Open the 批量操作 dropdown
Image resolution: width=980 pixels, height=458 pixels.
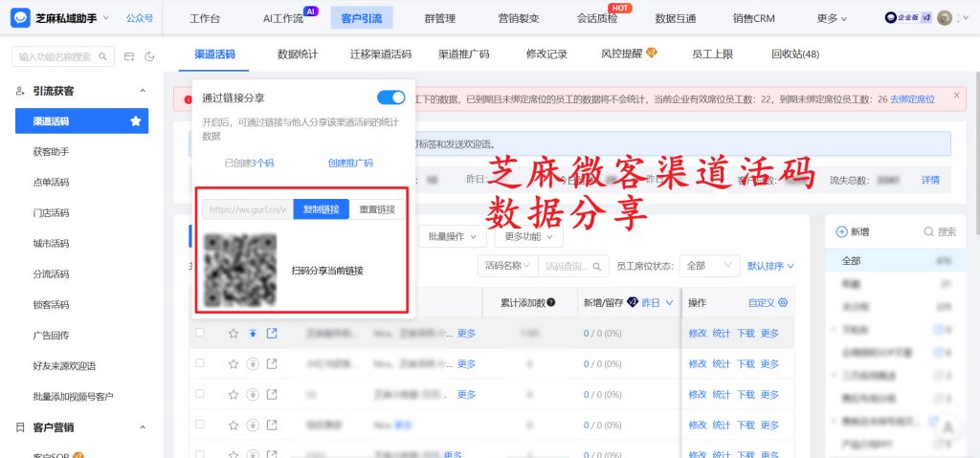453,237
